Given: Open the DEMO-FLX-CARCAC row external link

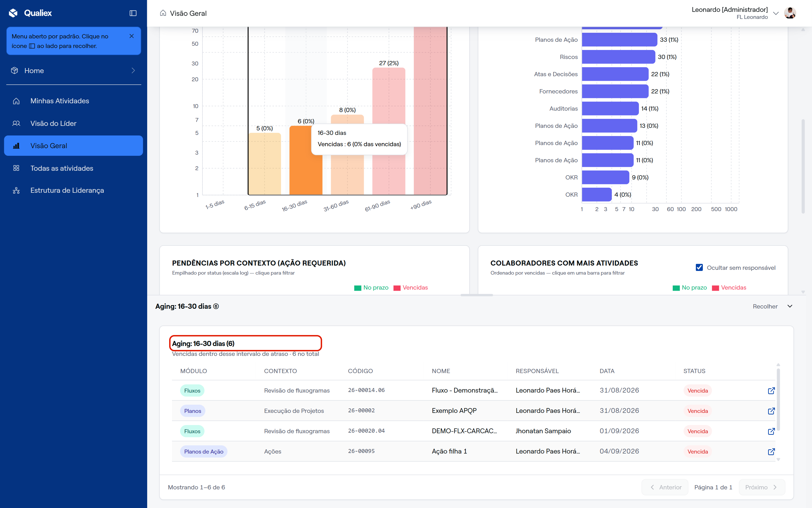Looking at the screenshot, I should (771, 431).
